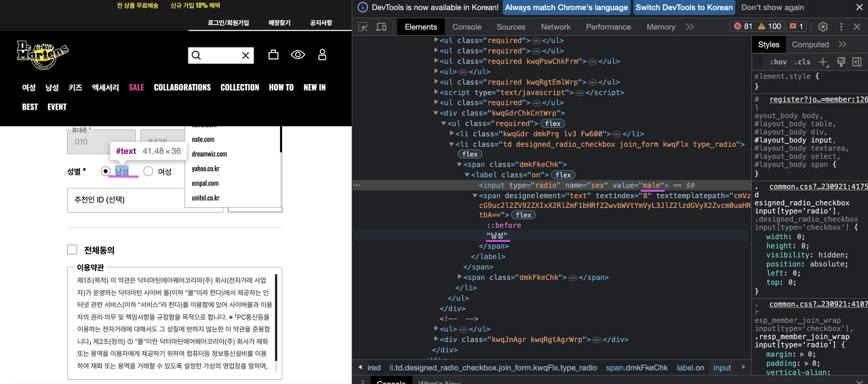The width and height of the screenshot is (868, 384).
Task: Dismiss the DevTools Korean language infobar
Action: (859, 7)
